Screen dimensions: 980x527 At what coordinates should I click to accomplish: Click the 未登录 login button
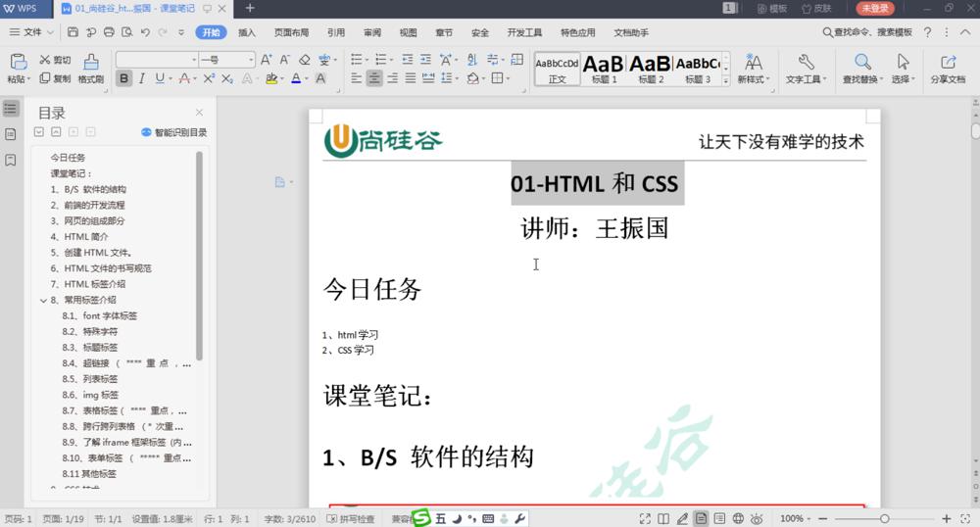click(x=875, y=8)
